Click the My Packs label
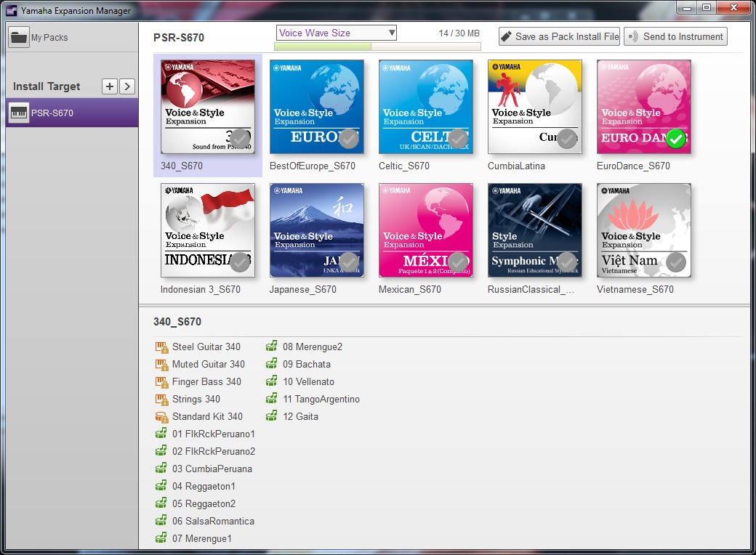 pos(49,38)
